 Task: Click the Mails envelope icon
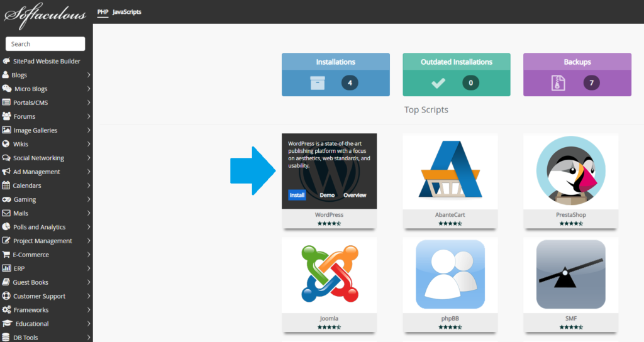coord(6,213)
